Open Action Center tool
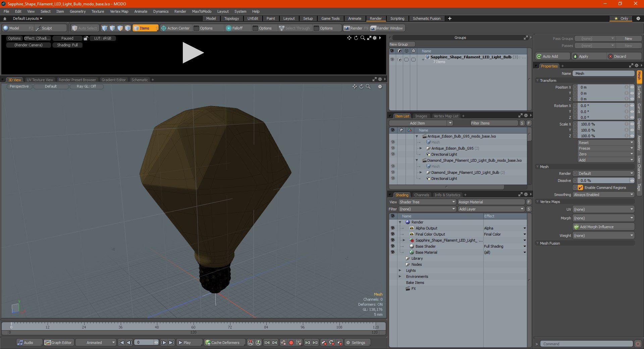Image resolution: width=644 pixels, height=349 pixels. (x=175, y=28)
